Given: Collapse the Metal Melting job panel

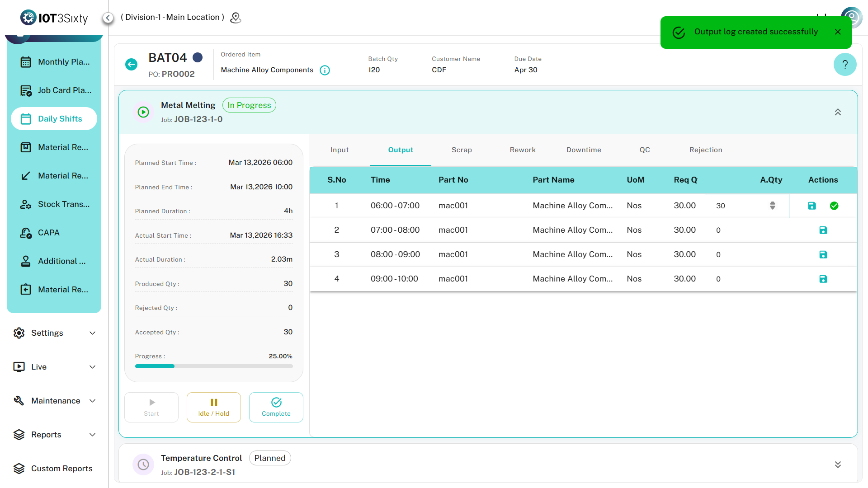Looking at the screenshot, I should pos(837,112).
